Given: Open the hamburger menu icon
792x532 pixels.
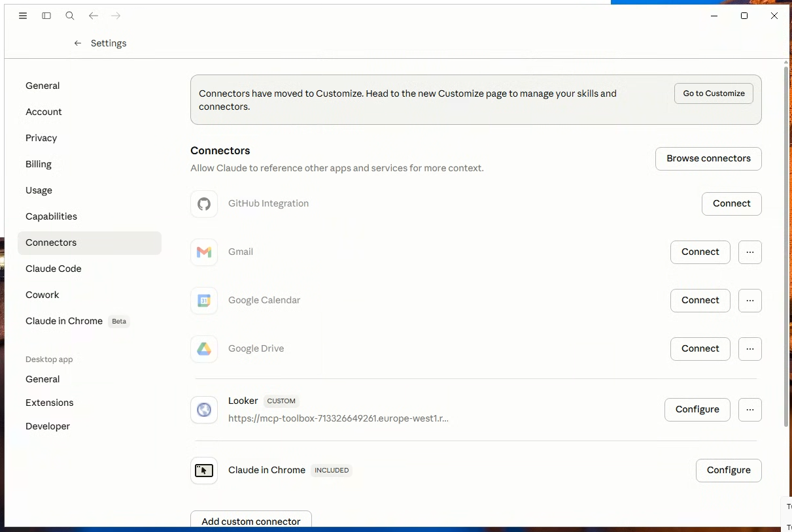Looking at the screenshot, I should pyautogui.click(x=23, y=16).
